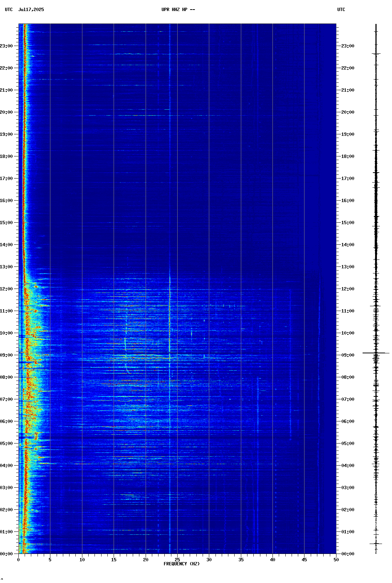Image resolution: width=392 pixels, height=583 pixels.
Task: Click the large seismogram spike near 09:00
Action: [376, 353]
